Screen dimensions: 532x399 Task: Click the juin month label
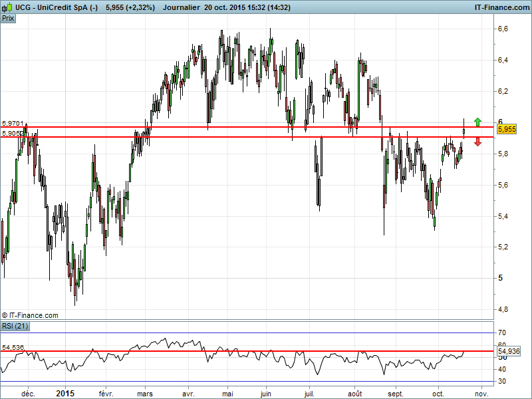click(x=266, y=394)
